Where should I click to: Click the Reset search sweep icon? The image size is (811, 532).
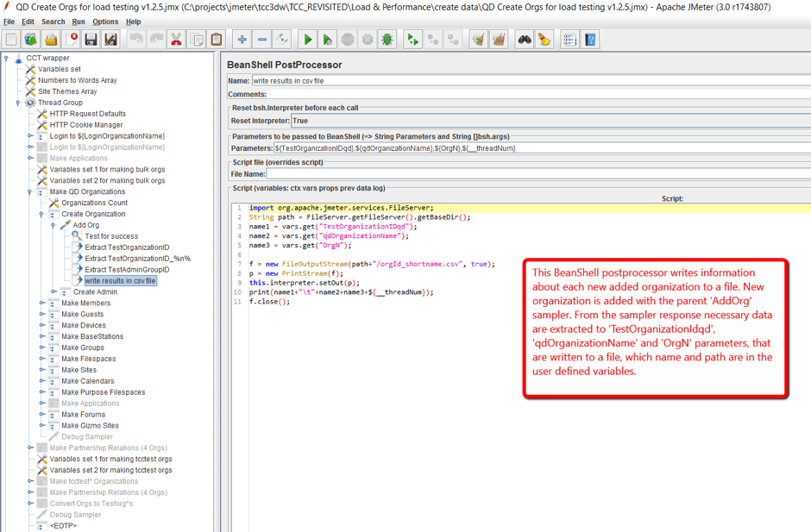pyautogui.click(x=544, y=40)
